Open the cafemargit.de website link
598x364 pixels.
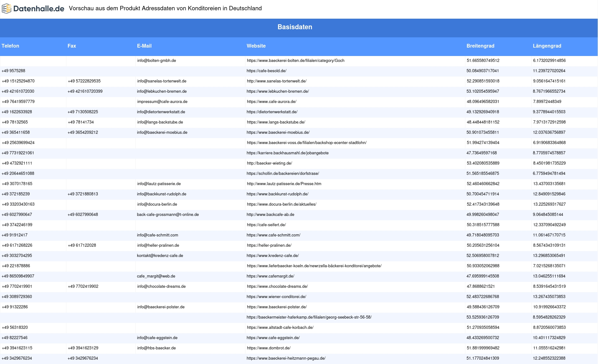tap(270, 276)
